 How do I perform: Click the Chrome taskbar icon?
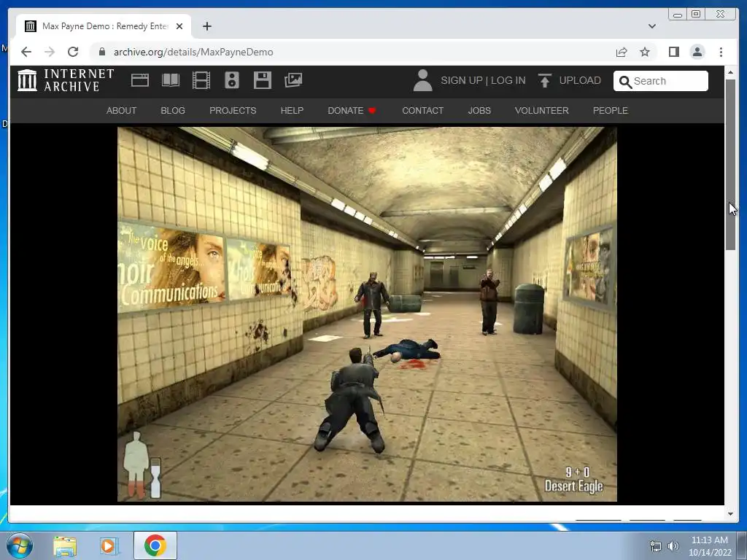coord(155,545)
